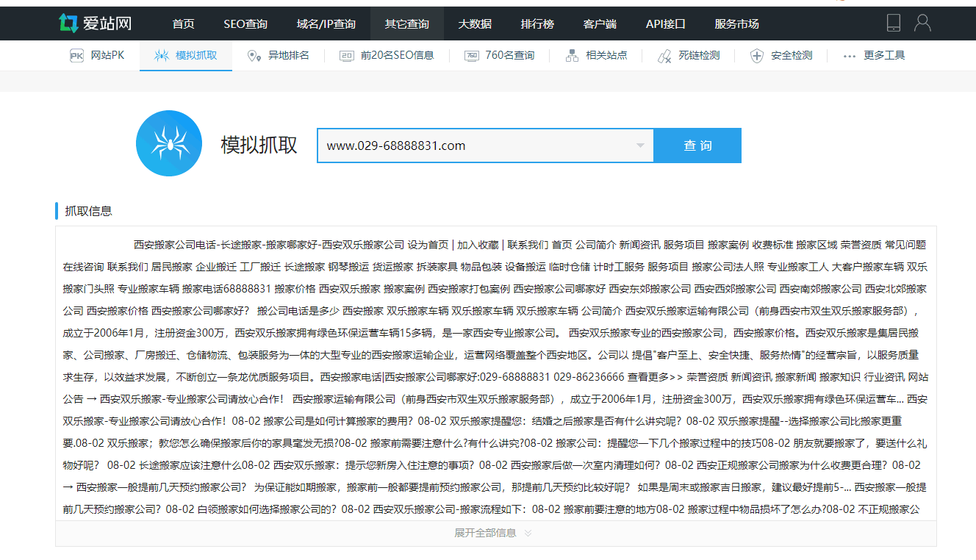Screen dimensions: 976x560
Task: Click the 相关站点 sitemap icon
Action: [573, 56]
